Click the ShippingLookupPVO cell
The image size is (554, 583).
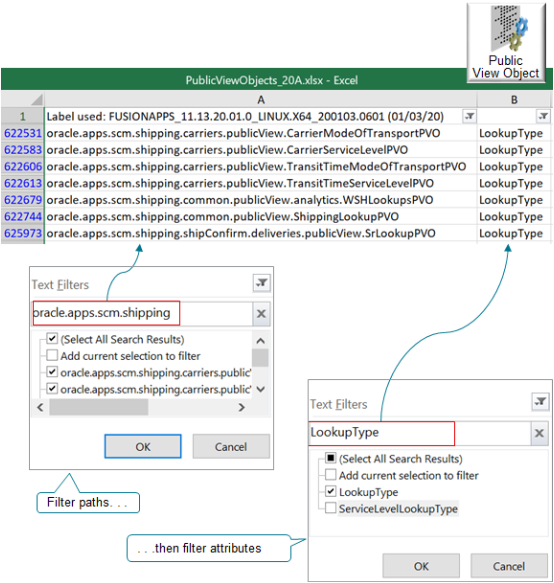261,216
